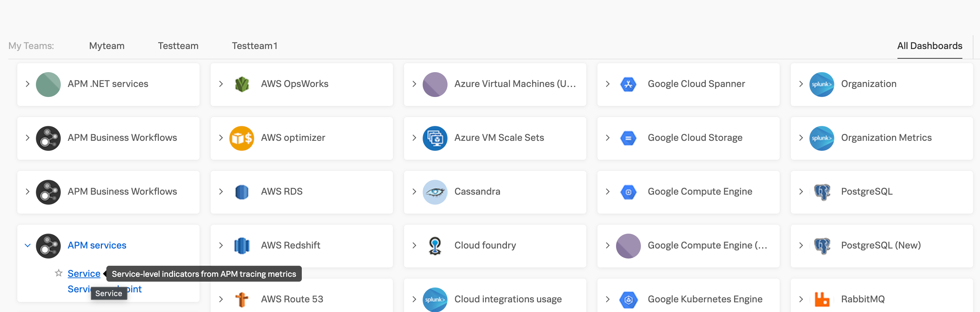Image resolution: width=980 pixels, height=312 pixels.
Task: Open the Testteam1 tab
Action: click(x=255, y=46)
